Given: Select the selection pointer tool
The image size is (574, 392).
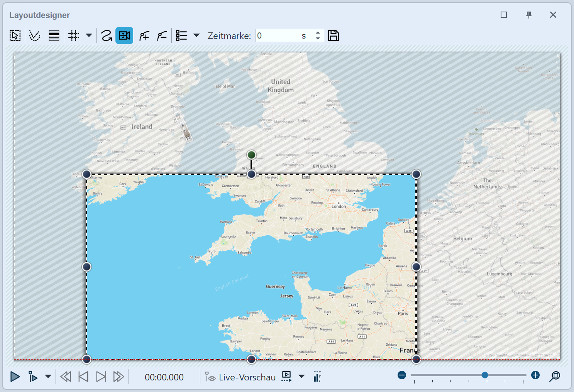Looking at the screenshot, I should click(15, 36).
